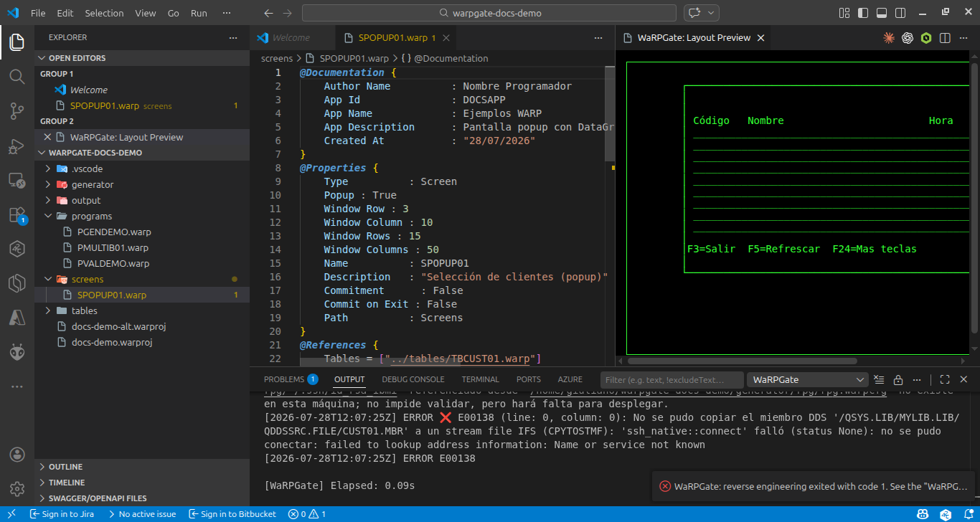Sign in to Jira from status bar
Screen dimensions: 980x522
click(62, 514)
